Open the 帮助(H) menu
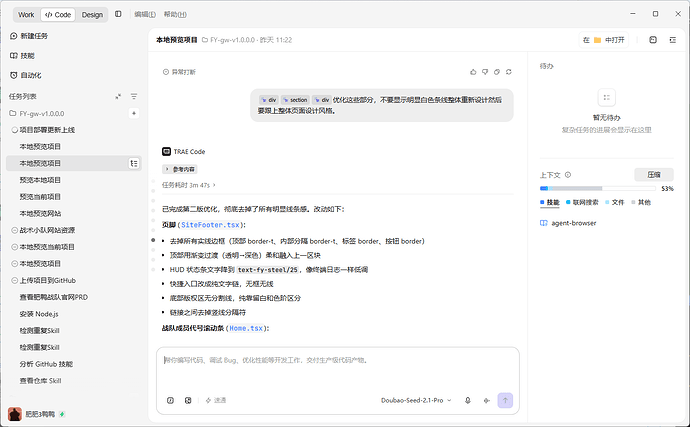690x427 pixels. tap(175, 15)
